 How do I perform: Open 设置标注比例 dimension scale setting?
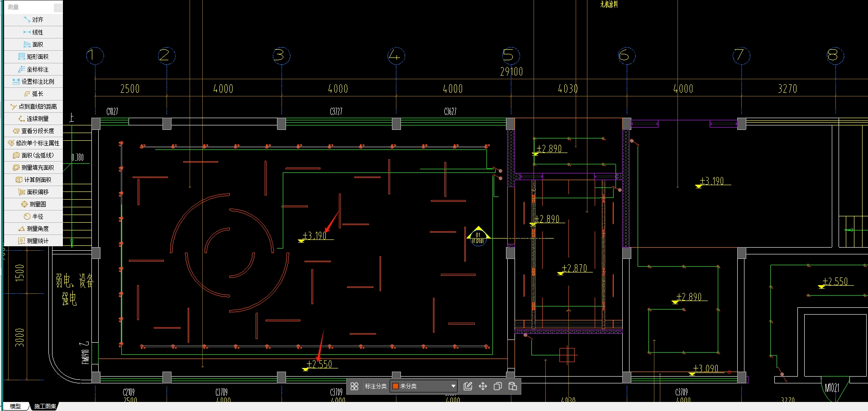tap(33, 81)
